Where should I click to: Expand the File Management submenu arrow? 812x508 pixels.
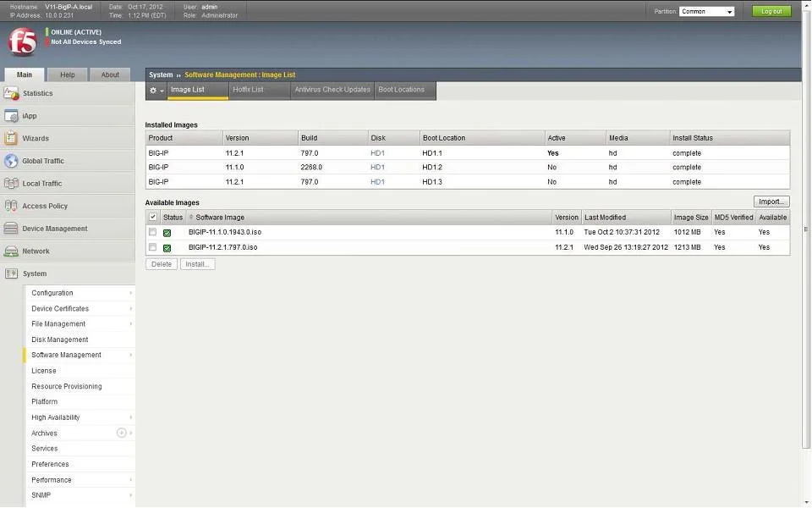pyautogui.click(x=130, y=324)
